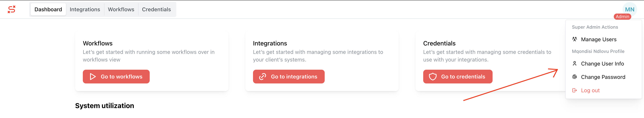This screenshot has width=644, height=118.
Task: Click the Mqondisi Ndlovu Profile section label
Action: [x=598, y=52]
